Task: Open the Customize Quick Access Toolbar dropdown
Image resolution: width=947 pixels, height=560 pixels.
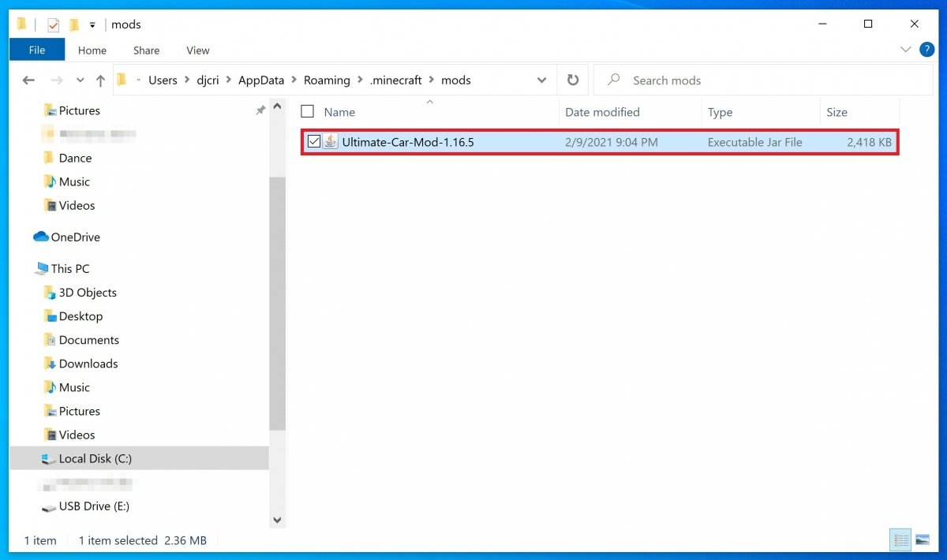Action: click(x=92, y=25)
